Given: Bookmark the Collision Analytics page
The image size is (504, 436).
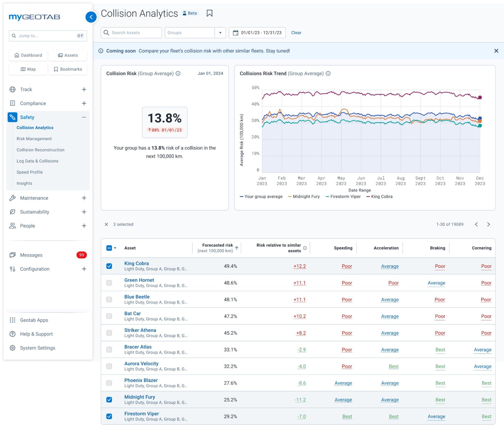Looking at the screenshot, I should tap(210, 13).
